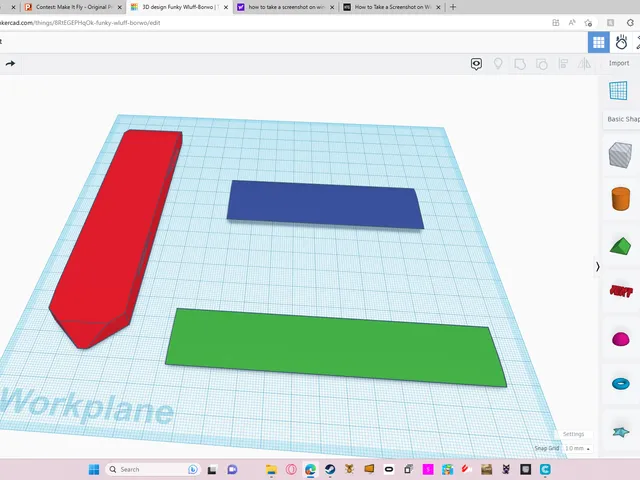
Task: Select the Align tool icon
Action: pos(563,64)
